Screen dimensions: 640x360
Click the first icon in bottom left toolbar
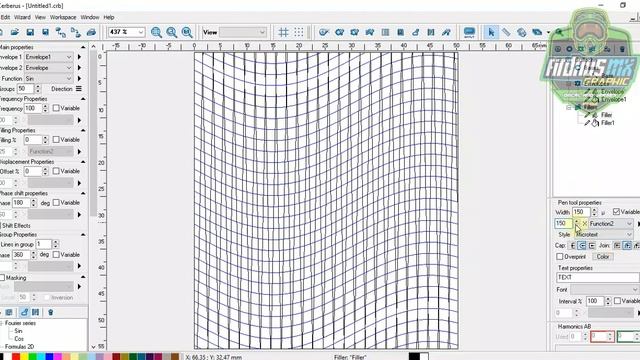(x=9, y=312)
